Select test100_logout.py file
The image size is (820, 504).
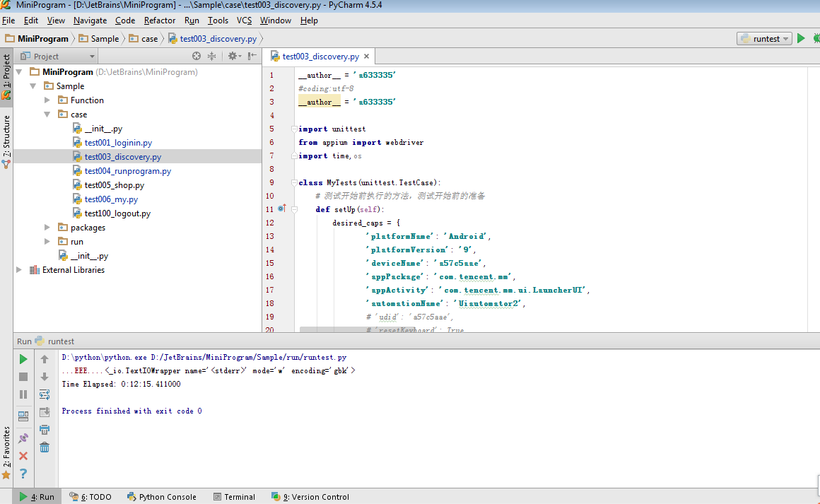pyautogui.click(x=117, y=213)
